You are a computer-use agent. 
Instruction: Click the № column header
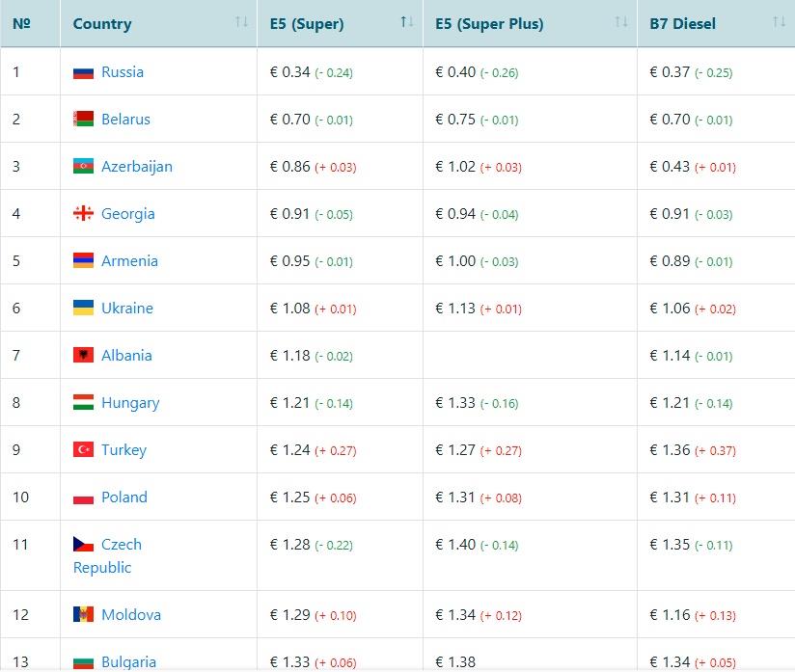22,23
